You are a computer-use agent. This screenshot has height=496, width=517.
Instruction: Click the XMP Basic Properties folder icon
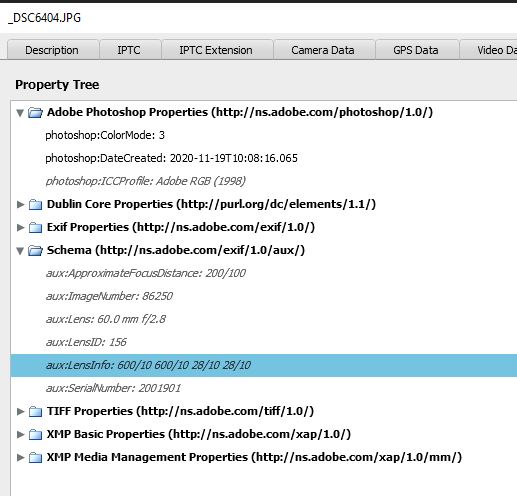pyautogui.click(x=35, y=435)
